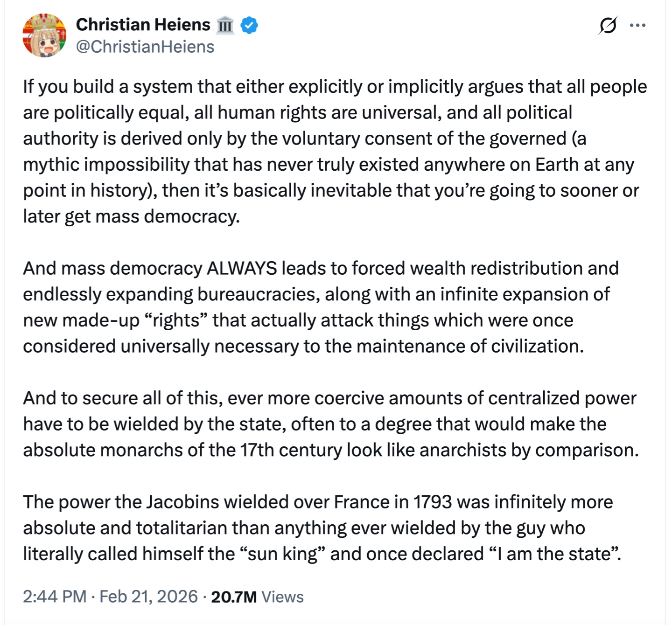
Task: Click the 2:44 PM timestamp
Action: point(55,597)
